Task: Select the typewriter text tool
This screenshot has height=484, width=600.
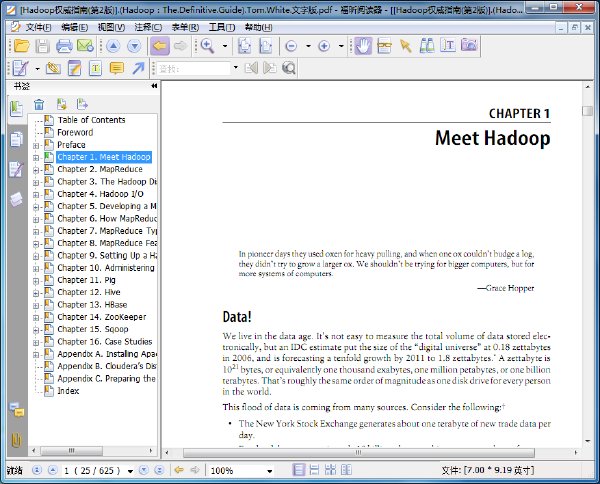Action: (x=95, y=68)
